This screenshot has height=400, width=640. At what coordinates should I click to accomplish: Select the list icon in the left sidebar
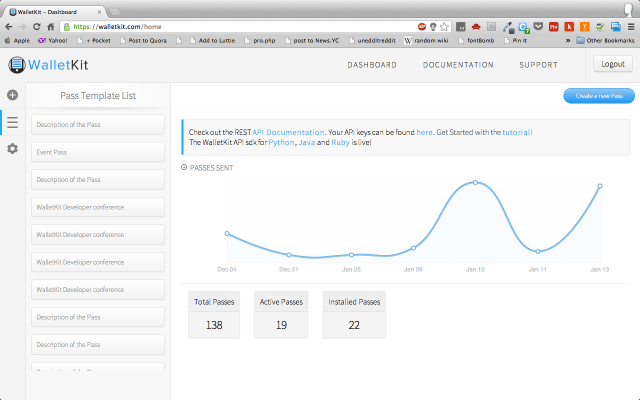12,122
